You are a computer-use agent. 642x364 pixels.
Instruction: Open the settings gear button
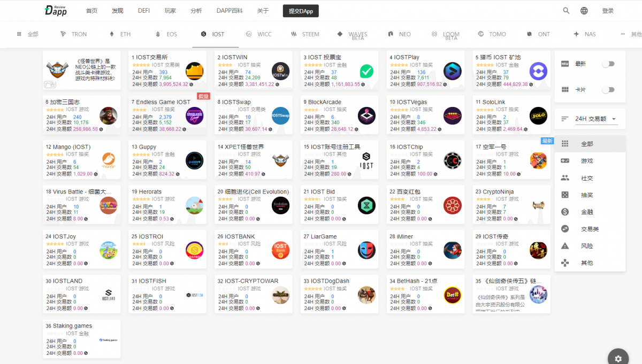coord(618,359)
